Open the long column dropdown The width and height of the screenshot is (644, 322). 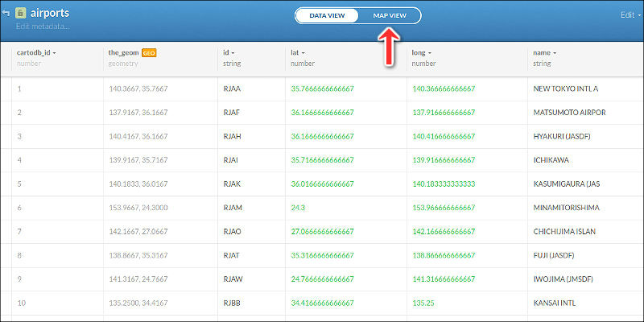(x=430, y=53)
